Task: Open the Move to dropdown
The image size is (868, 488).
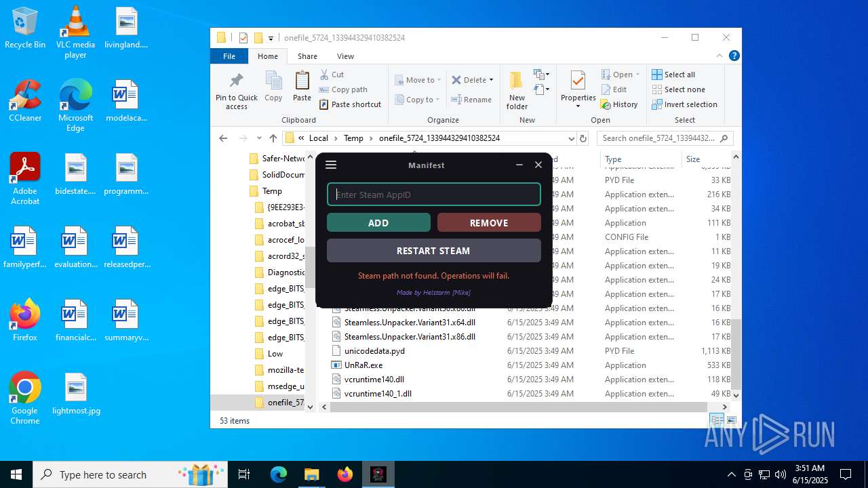Action: (x=418, y=80)
